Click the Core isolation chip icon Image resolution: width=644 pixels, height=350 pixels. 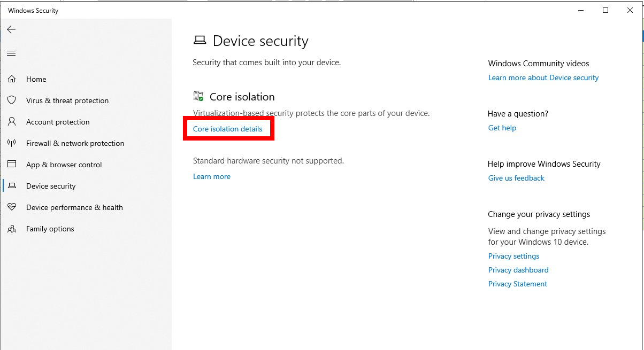click(198, 96)
